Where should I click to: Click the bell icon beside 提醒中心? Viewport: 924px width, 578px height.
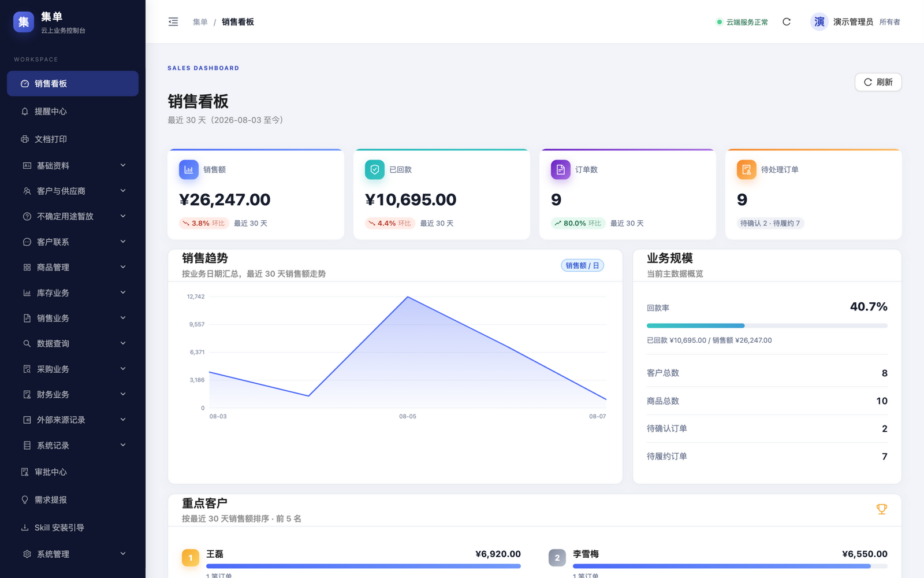click(25, 112)
